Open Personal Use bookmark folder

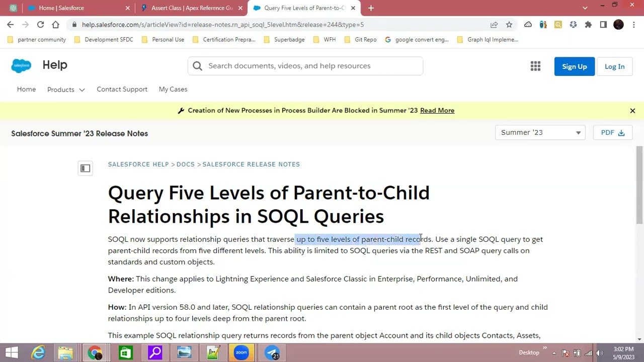163,40
